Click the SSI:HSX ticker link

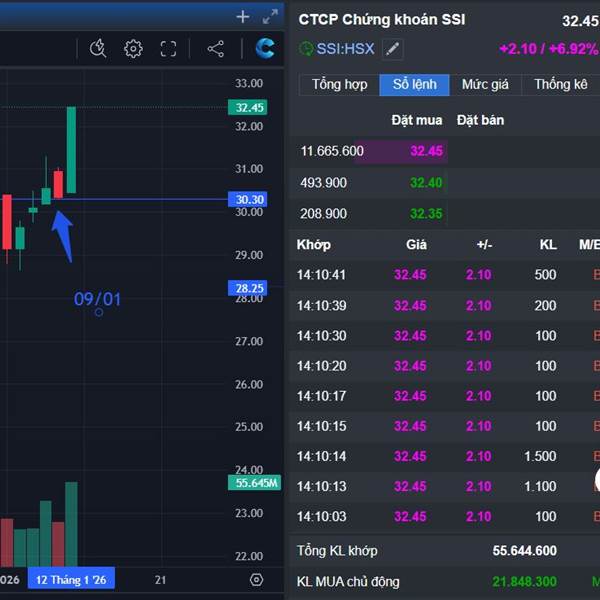[x=345, y=49]
